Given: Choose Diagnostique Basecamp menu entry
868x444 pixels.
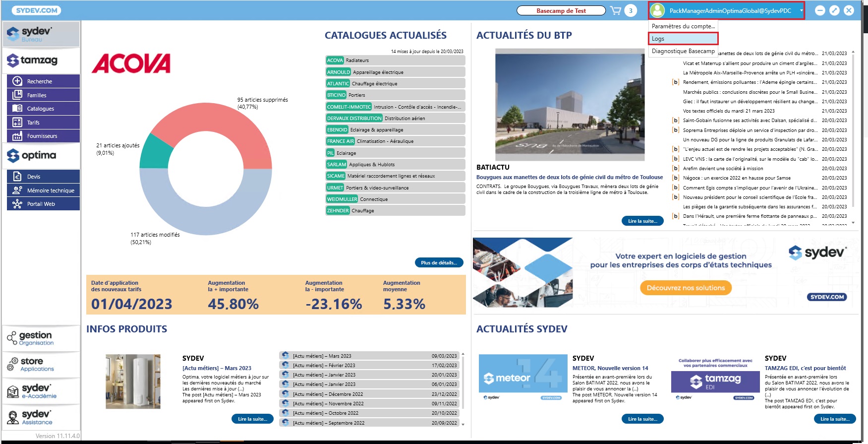Looking at the screenshot, I should tap(683, 51).
